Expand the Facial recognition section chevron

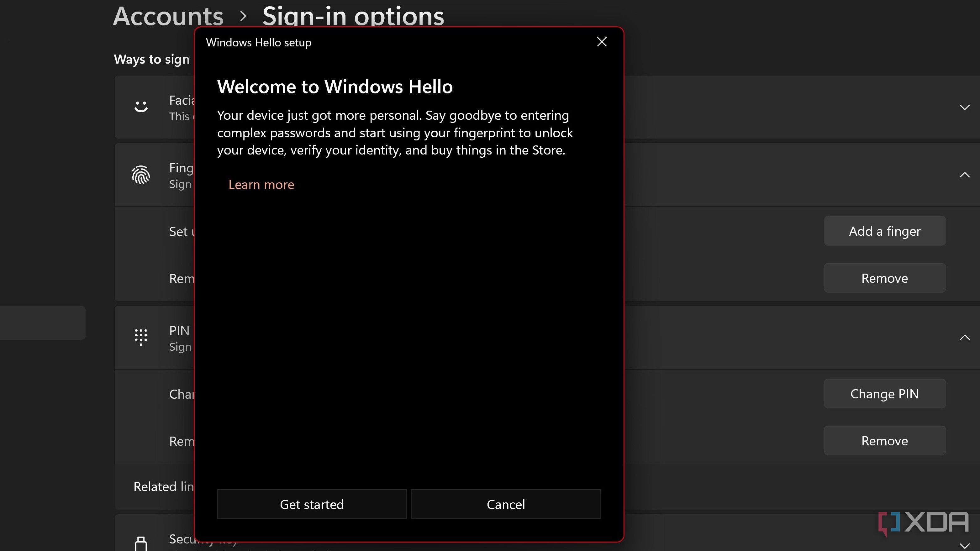(964, 107)
